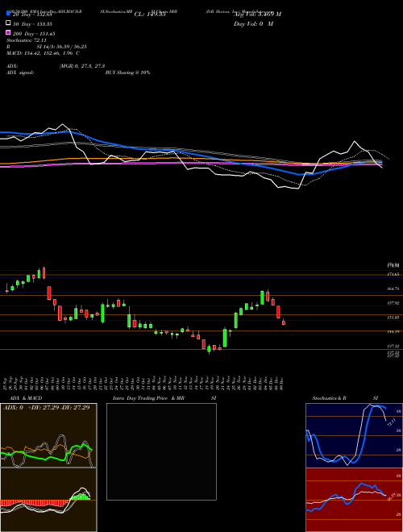Image resolution: width=403 pixels, height=532 pixels.
Task: Click the 151.05 price axis label
Action: pyautogui.click(x=393, y=318)
